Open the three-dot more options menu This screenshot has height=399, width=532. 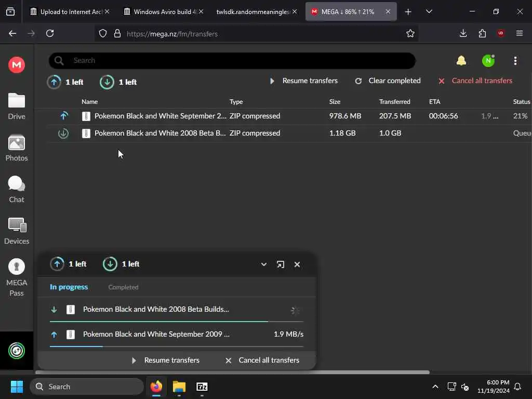pyautogui.click(x=515, y=61)
